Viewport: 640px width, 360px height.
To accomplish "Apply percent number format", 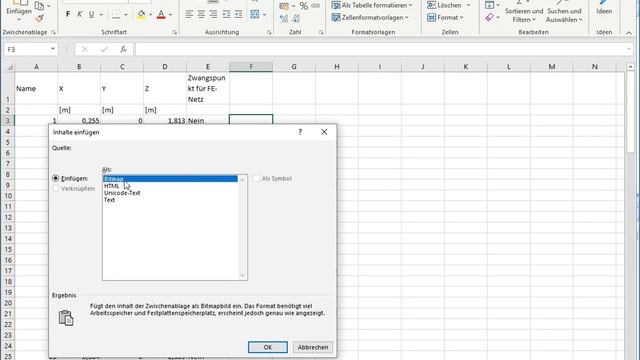I will tap(304, 6).
